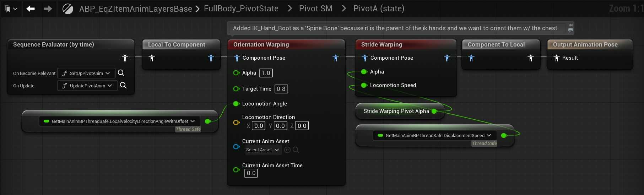644x195 pixels.
Task: Click the browse asset magnifier under Current Anim Asset
Action: pos(296,150)
